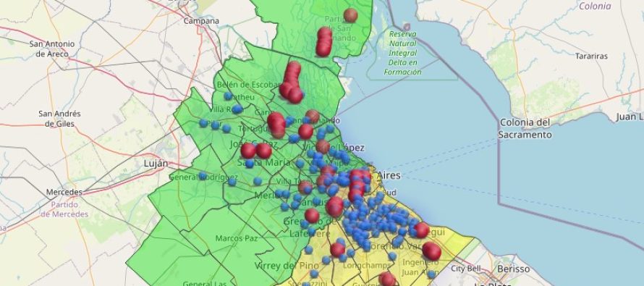644x286 pixels.
Task: Click the blue marker beside General Rodríguez label
Action: click(203, 176)
